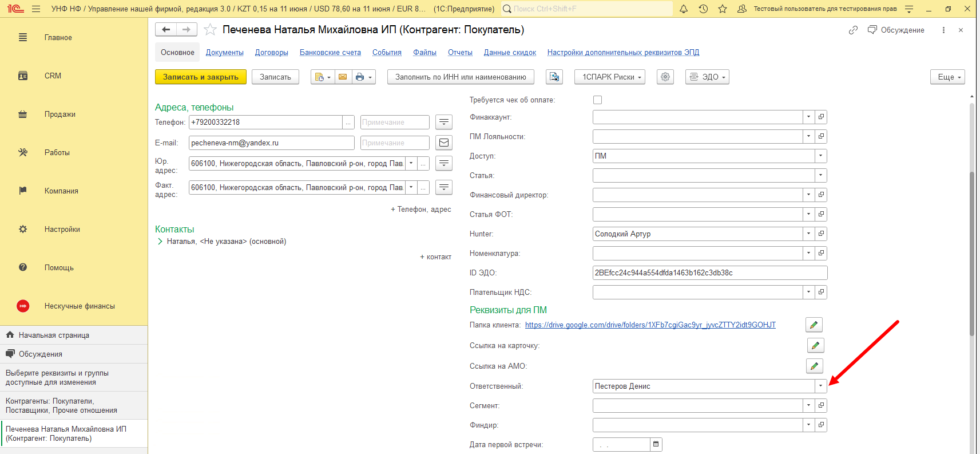Click the file refresh icon after Заполнить
This screenshot has height=454, width=980.
coord(554,77)
